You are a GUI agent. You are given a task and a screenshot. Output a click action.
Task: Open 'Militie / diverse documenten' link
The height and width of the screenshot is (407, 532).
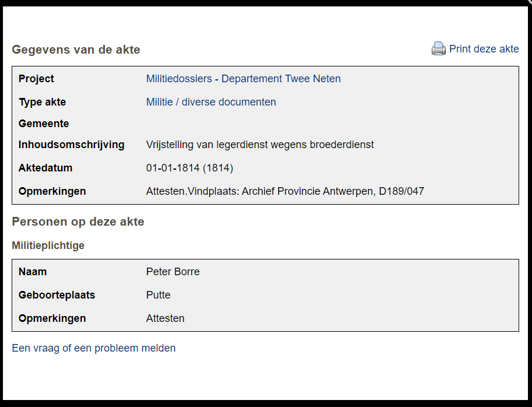[x=211, y=102]
